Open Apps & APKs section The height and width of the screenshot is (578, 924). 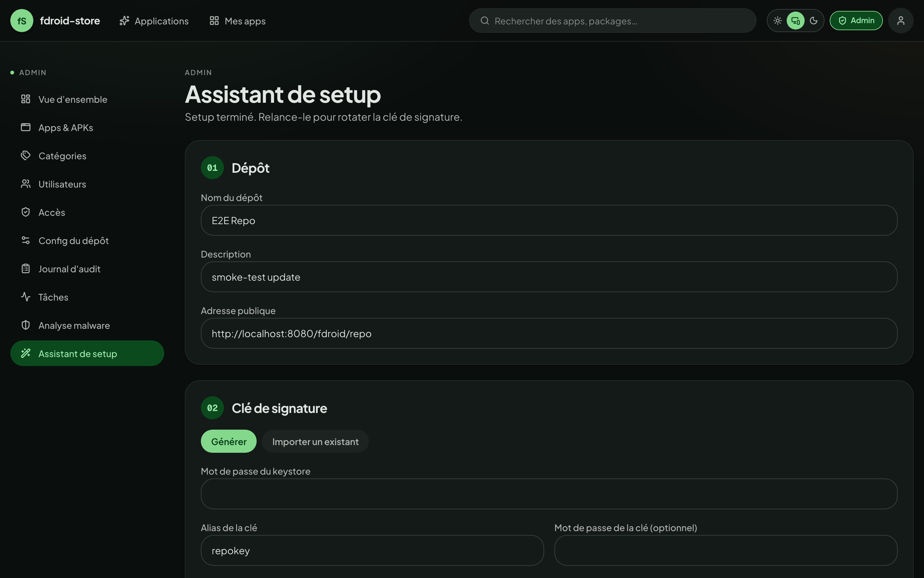(x=87, y=127)
